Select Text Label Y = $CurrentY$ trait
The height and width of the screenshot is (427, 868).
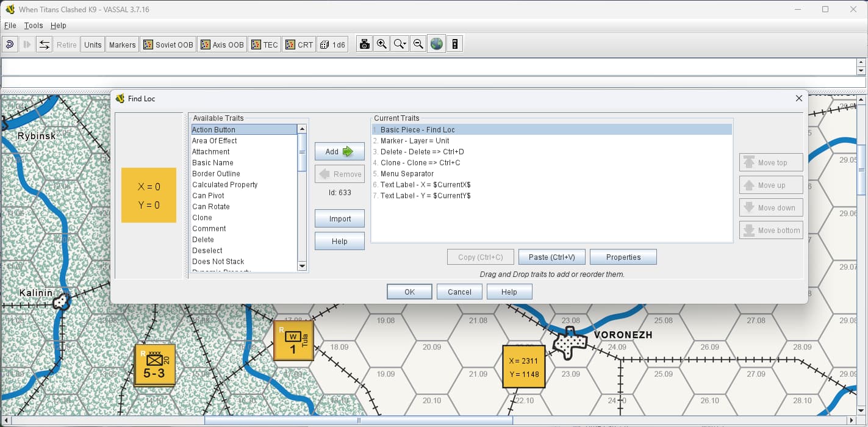[551, 196]
